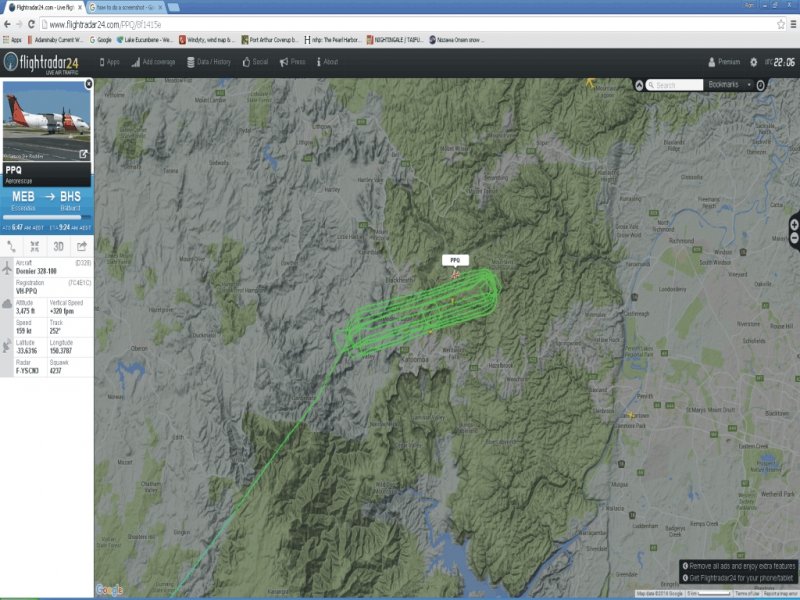Click the Remove all ads banner link
The width and height of the screenshot is (800, 600).
[x=739, y=566]
